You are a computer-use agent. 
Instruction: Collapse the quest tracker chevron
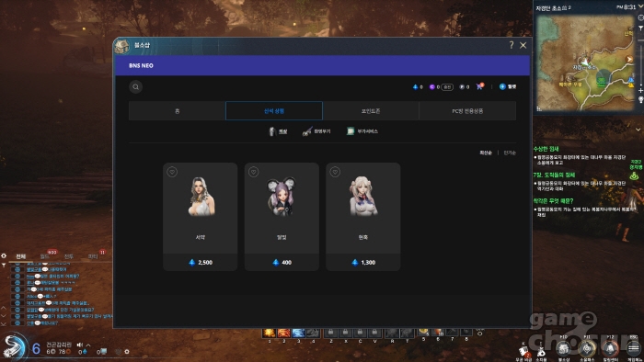pos(638,130)
